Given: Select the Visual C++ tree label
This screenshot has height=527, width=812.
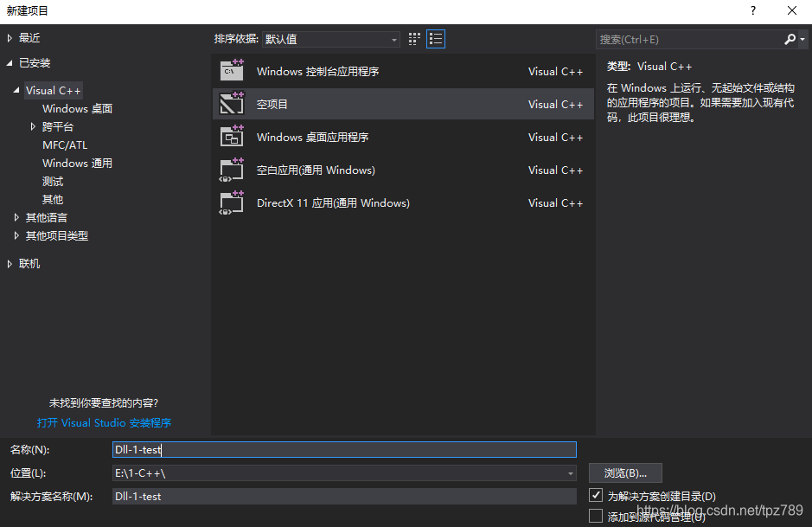Looking at the screenshot, I should pyautogui.click(x=54, y=90).
